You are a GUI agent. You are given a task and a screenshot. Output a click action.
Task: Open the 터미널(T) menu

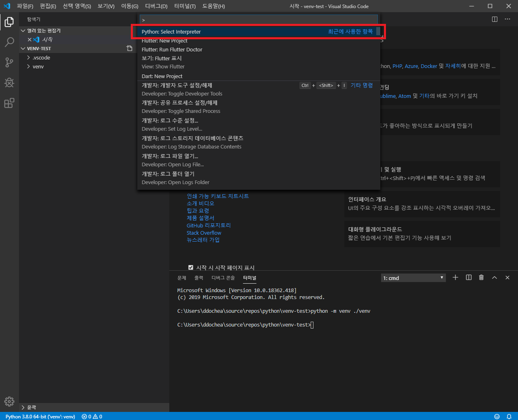coord(185,6)
